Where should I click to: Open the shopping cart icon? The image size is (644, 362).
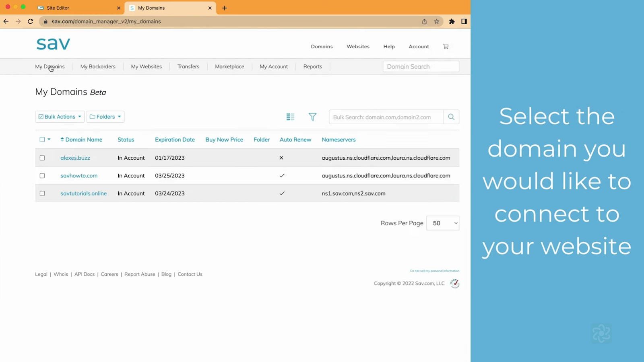(x=446, y=47)
